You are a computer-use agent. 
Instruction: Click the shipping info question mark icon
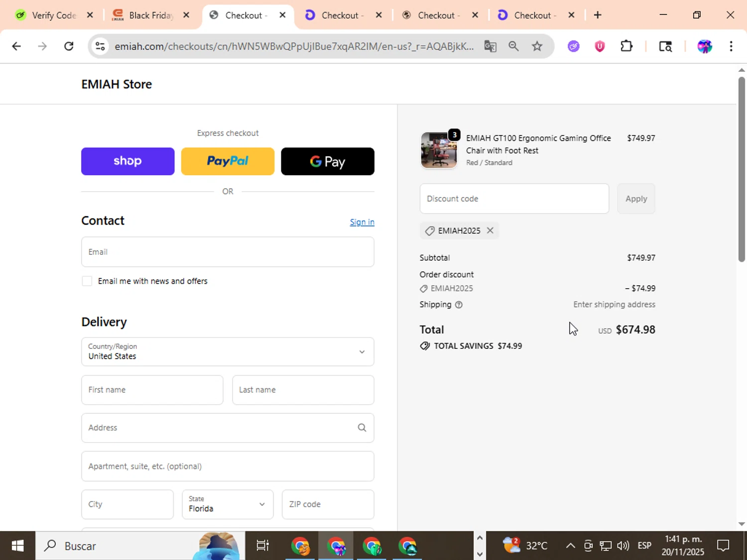click(459, 305)
